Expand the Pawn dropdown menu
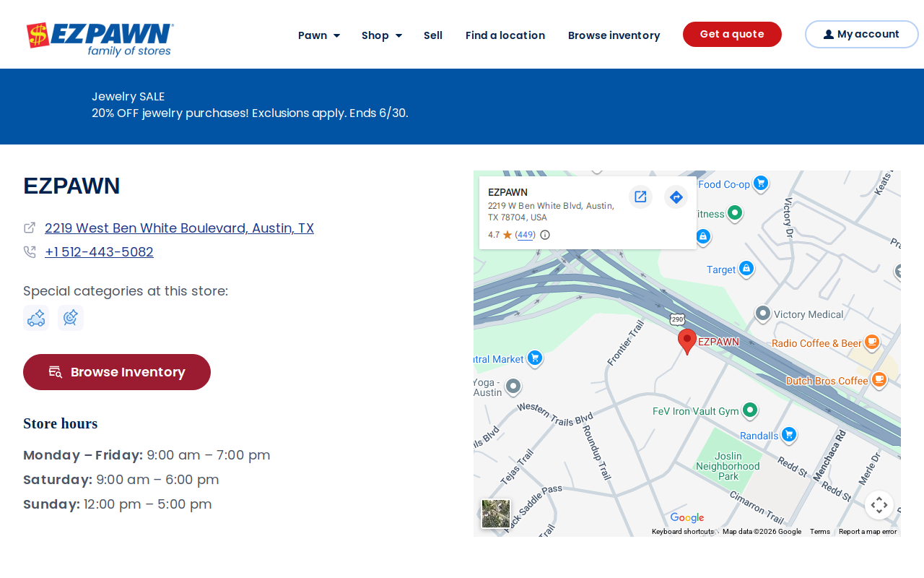The image size is (924, 578). [319, 35]
